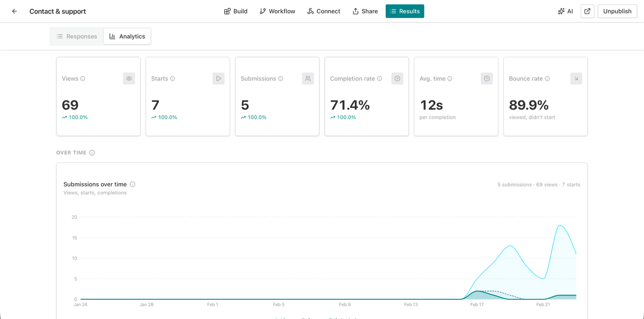The image size is (644, 319).
Task: Click the clock icon on the Avg. time card
Action: coord(486,78)
